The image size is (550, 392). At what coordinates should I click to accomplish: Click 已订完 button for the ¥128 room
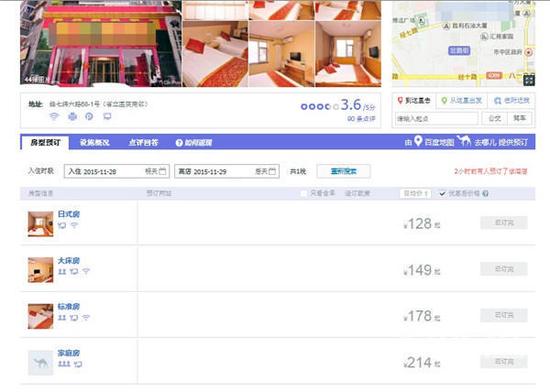tap(504, 223)
